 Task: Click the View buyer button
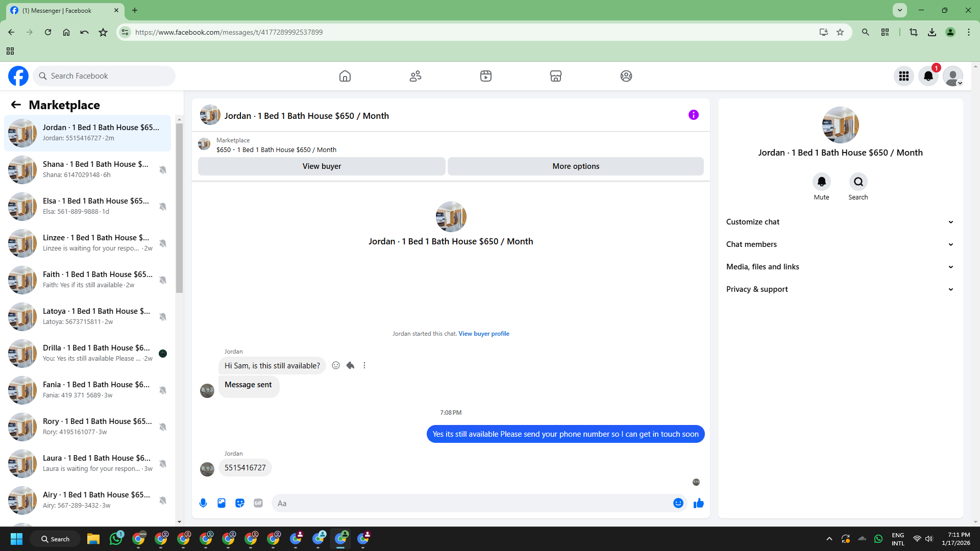322,166
